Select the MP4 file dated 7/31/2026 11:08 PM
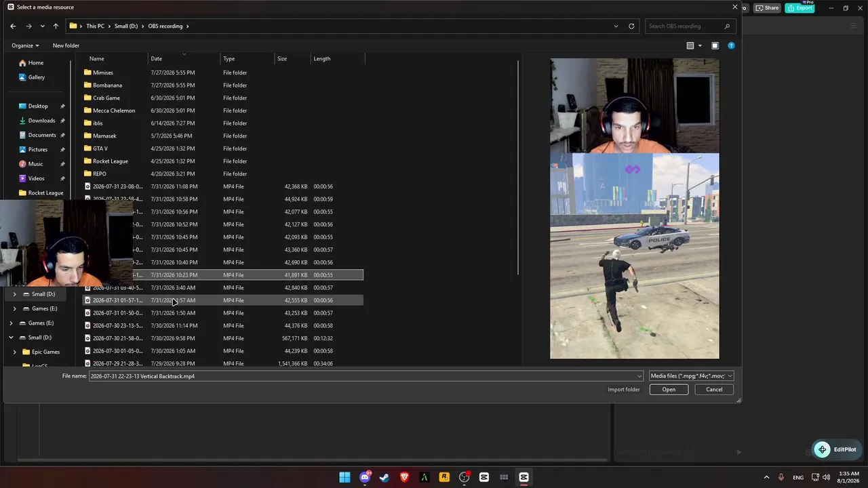 [222, 186]
